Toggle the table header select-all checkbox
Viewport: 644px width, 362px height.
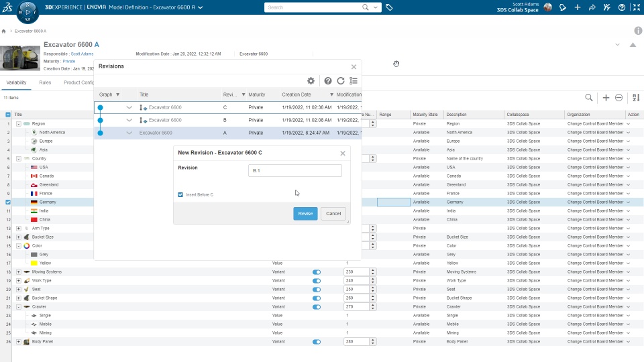(x=8, y=115)
